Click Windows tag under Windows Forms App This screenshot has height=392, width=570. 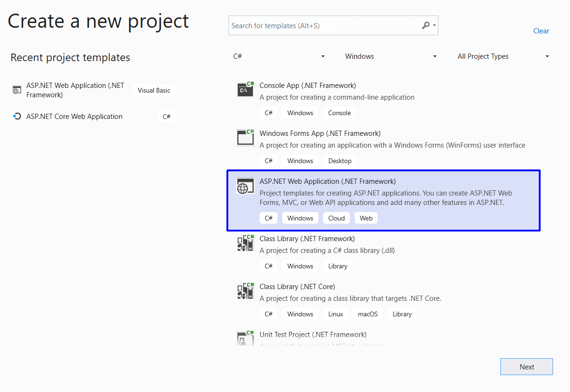301,161
